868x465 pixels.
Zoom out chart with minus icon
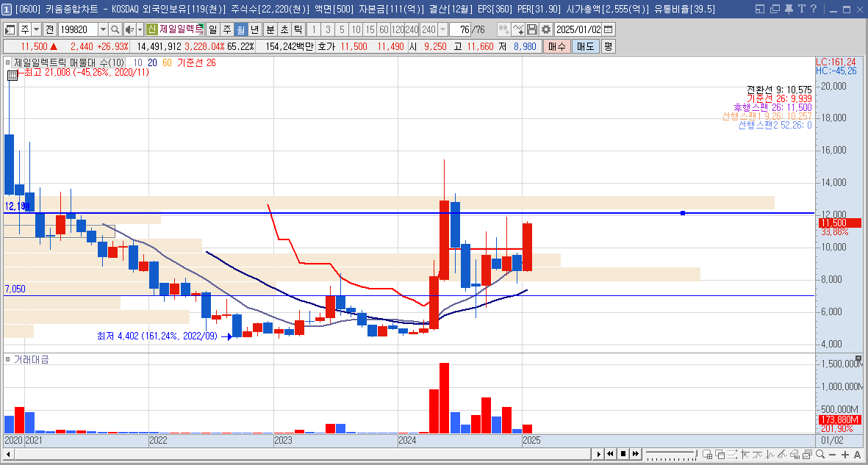(x=832, y=455)
